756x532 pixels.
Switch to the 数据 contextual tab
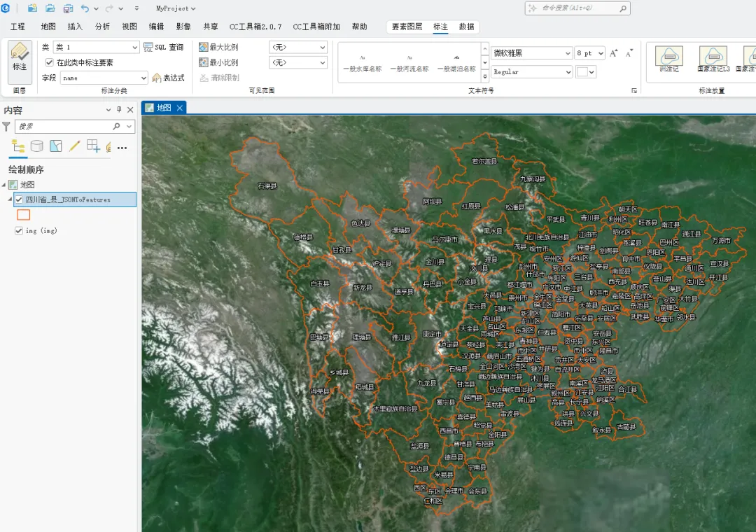pos(466,27)
